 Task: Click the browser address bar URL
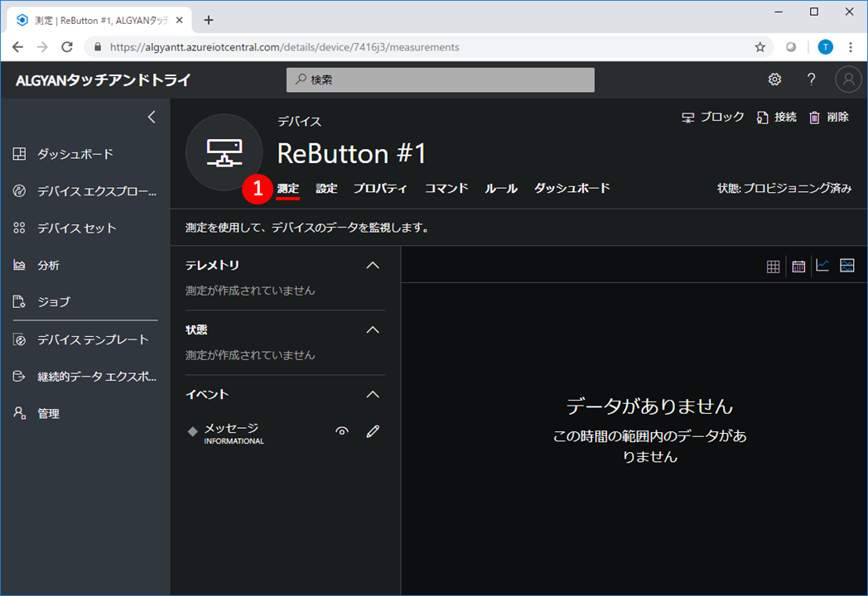(285, 47)
